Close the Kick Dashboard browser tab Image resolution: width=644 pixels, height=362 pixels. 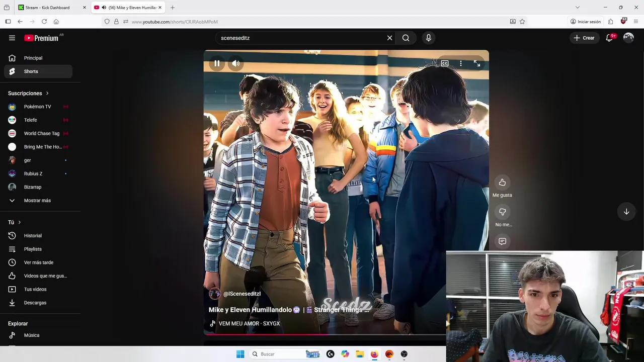point(84,8)
